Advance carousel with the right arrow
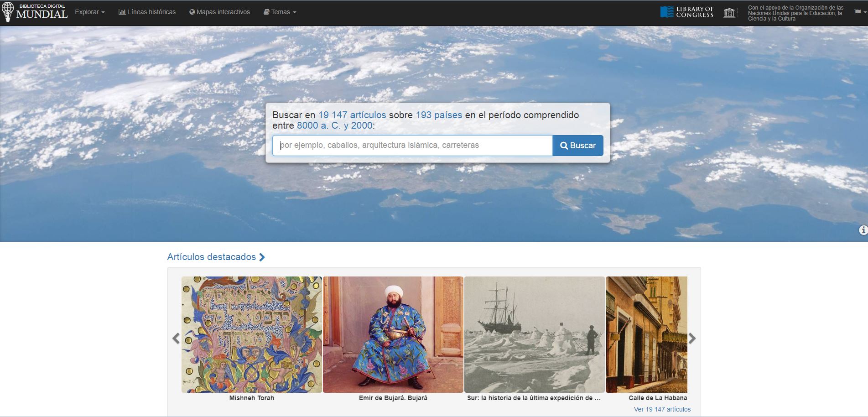The height and width of the screenshot is (417, 868). click(692, 338)
